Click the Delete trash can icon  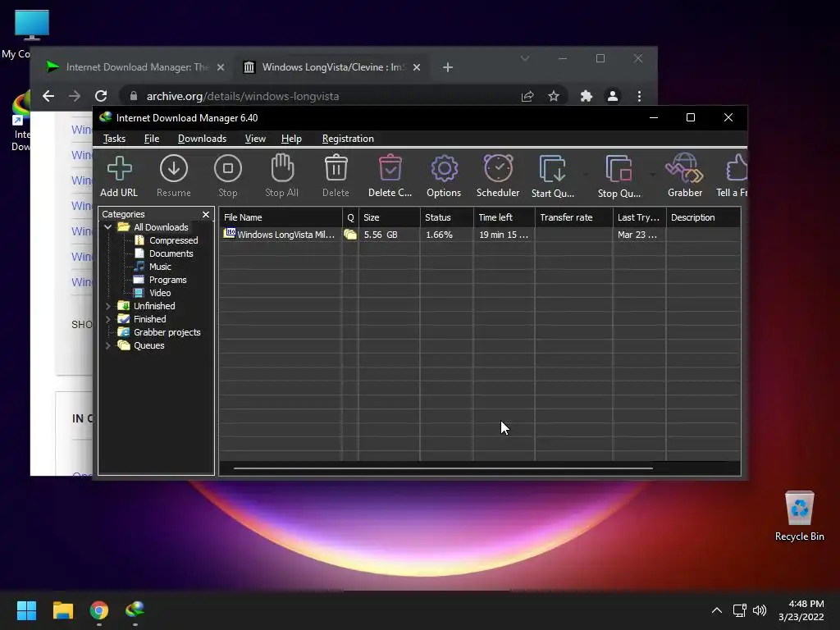tap(336, 176)
